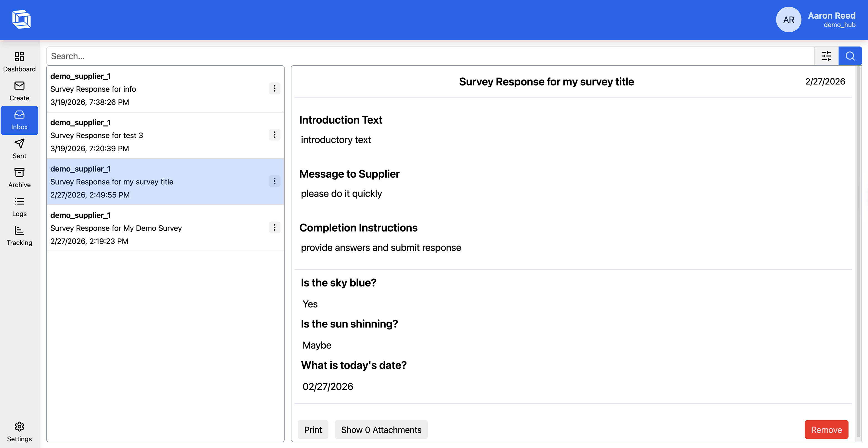Open options menu for Survey Response for info
Screen dimensions: 868x448
[275, 88]
